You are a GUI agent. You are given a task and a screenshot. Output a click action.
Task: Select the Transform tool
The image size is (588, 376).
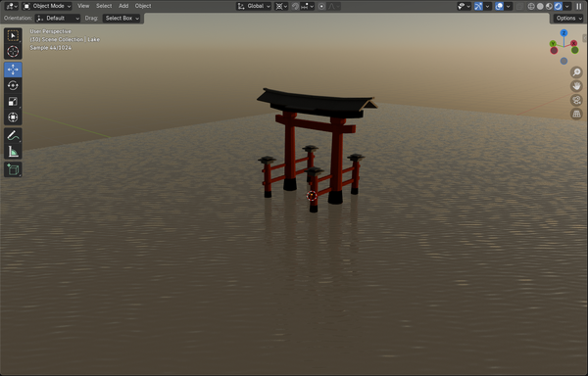(13, 117)
